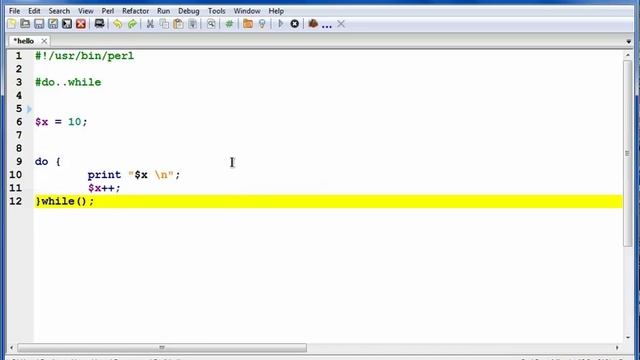This screenshot has height=360, width=640.
Task: Stop execution with black circle icon
Action: [294, 24]
